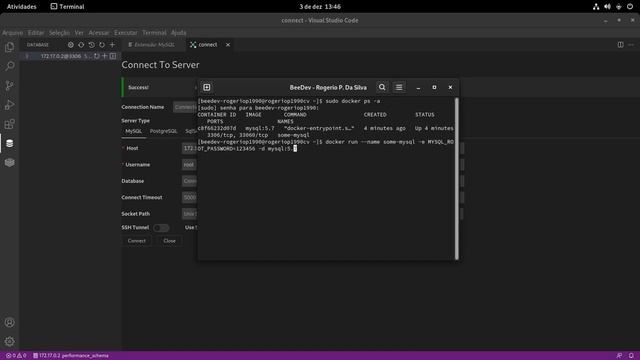Click the BeeDev terminal vertical scrollbar
Screen dimensions: 640x360
click(x=457, y=178)
